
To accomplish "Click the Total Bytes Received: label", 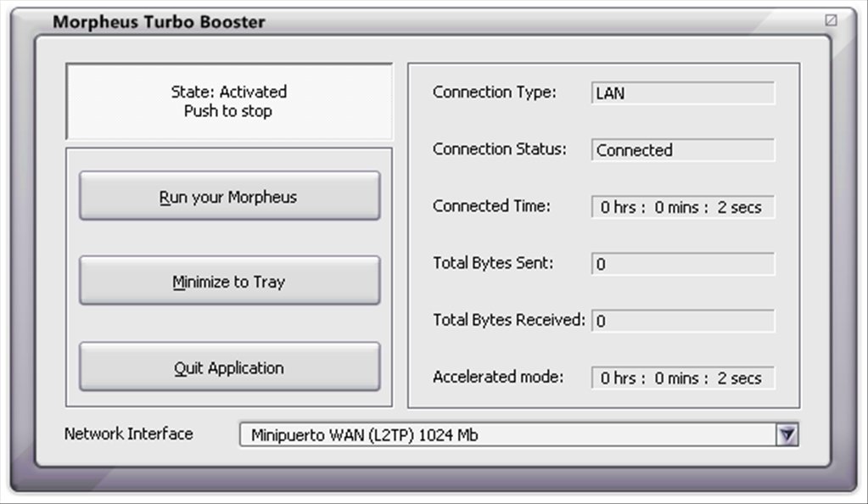I will click(x=509, y=320).
